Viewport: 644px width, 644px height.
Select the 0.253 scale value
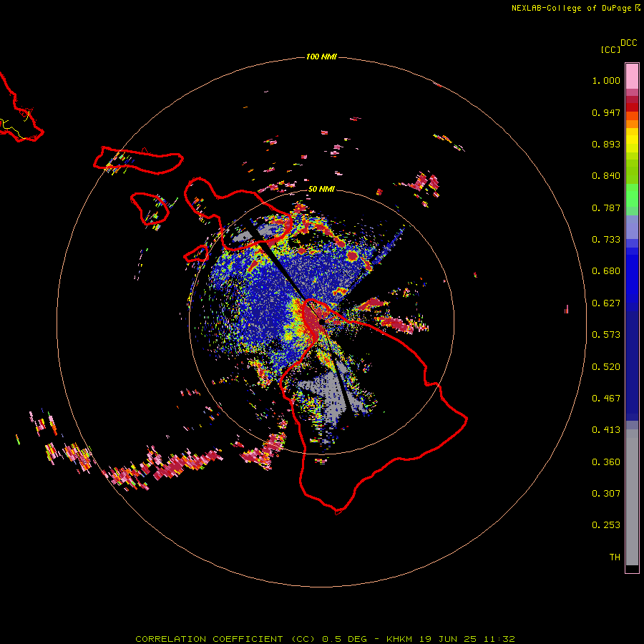click(x=606, y=525)
